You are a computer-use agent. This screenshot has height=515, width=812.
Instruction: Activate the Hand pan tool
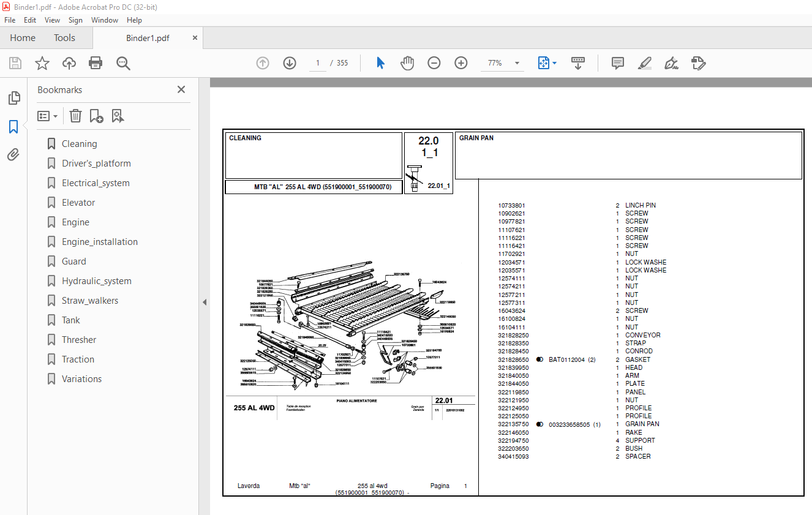407,63
